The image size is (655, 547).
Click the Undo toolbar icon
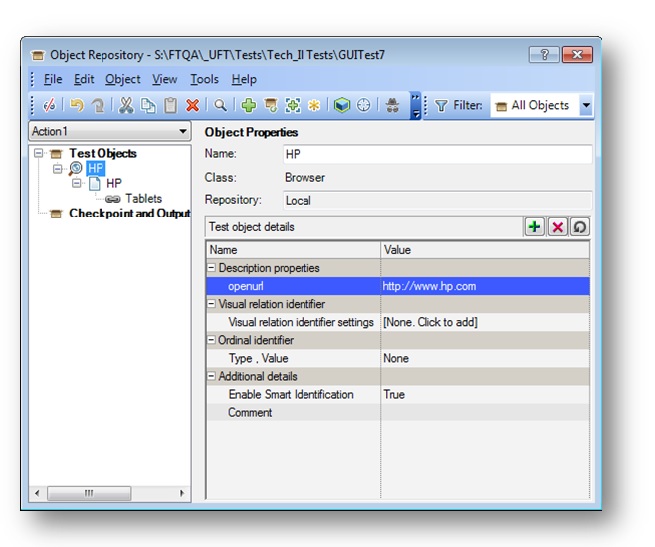pyautogui.click(x=76, y=106)
